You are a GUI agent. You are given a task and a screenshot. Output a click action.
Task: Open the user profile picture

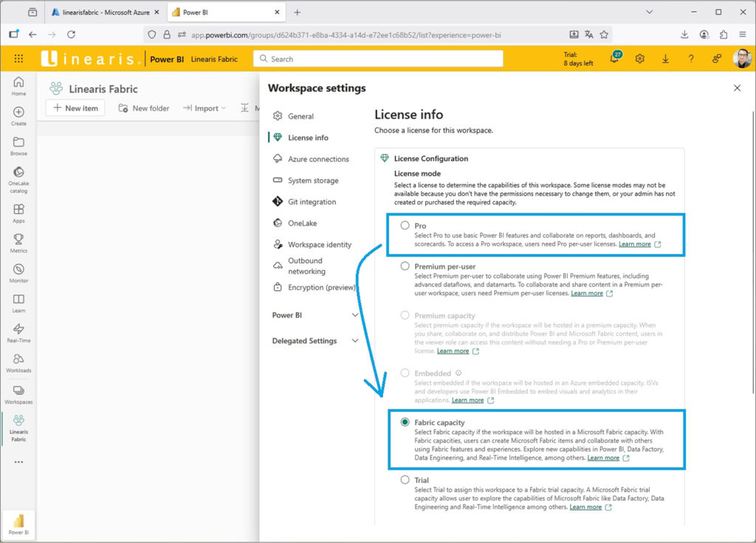click(x=741, y=58)
